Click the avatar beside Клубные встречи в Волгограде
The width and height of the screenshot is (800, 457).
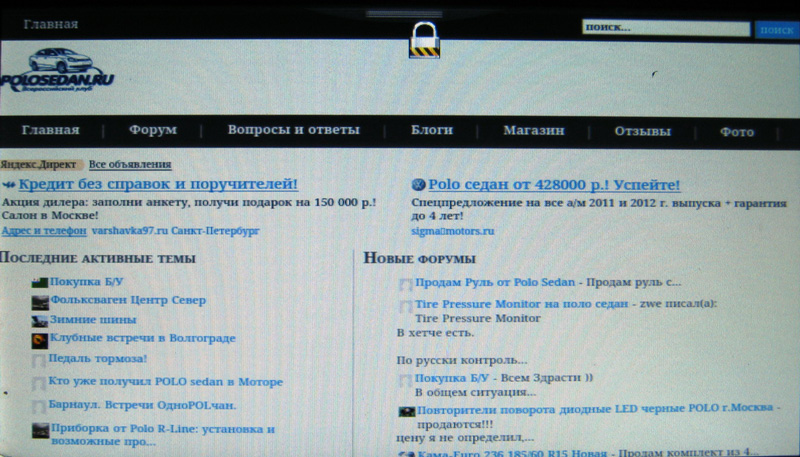point(40,340)
